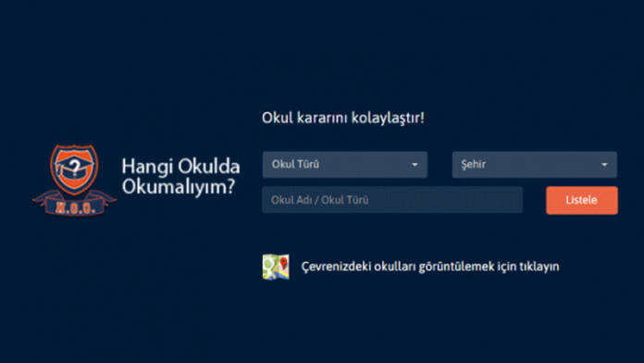Click the Google Maps icon
Image resolution: width=644 pixels, height=363 pixels.
click(276, 267)
